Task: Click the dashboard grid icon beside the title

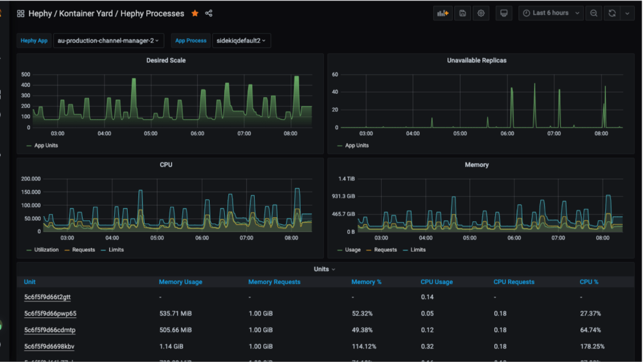Action: [x=21, y=14]
